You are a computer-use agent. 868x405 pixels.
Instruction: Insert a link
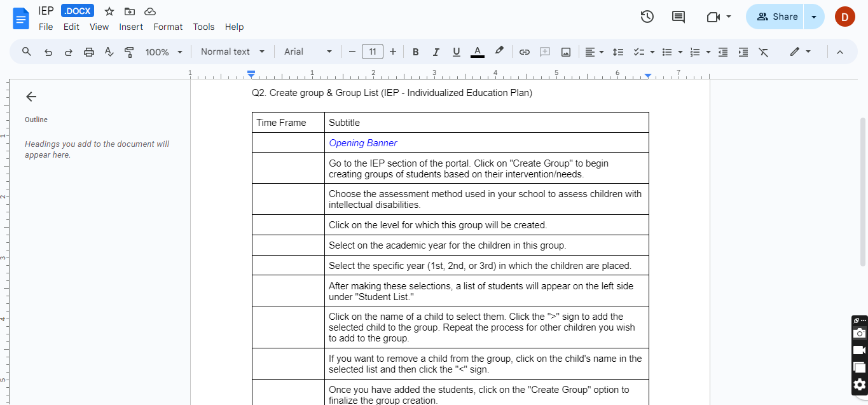click(525, 52)
